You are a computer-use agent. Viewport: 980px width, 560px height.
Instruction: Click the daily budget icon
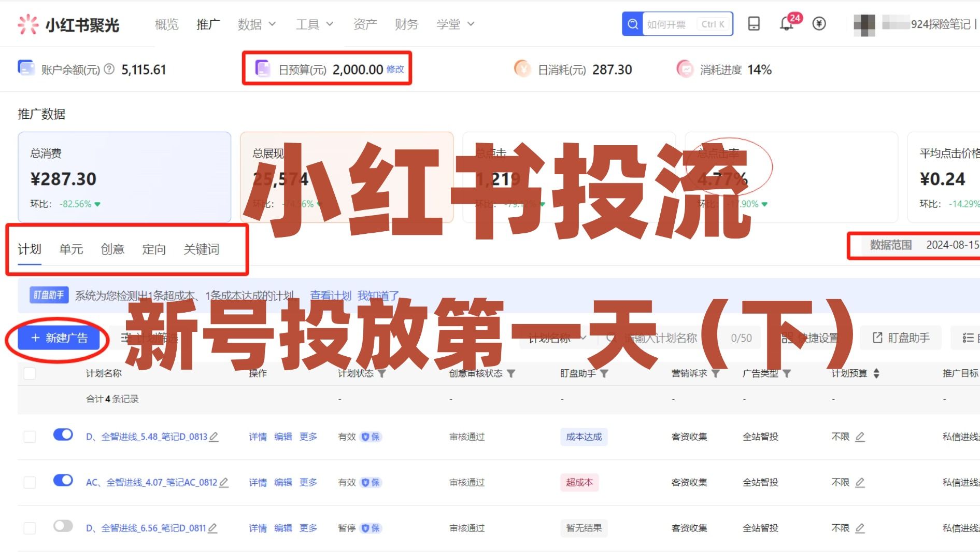tap(263, 68)
